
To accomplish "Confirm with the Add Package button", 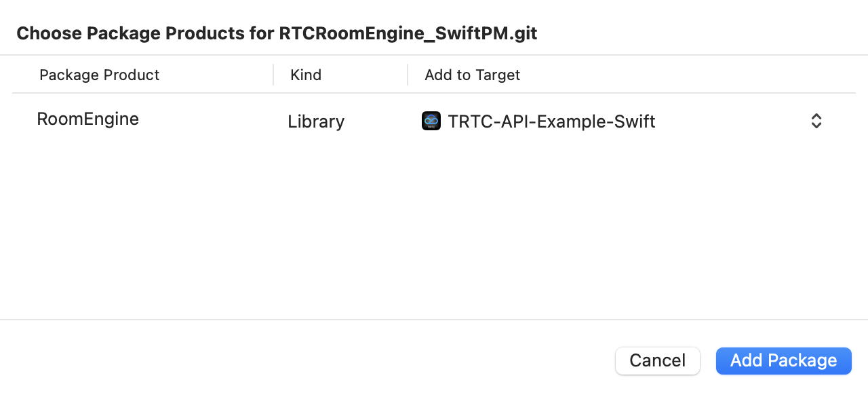I will (783, 360).
